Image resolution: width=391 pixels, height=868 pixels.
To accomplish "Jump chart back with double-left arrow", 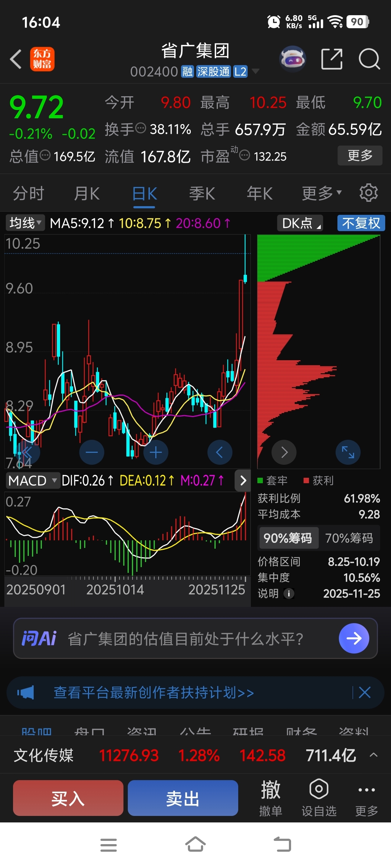I will (28, 452).
